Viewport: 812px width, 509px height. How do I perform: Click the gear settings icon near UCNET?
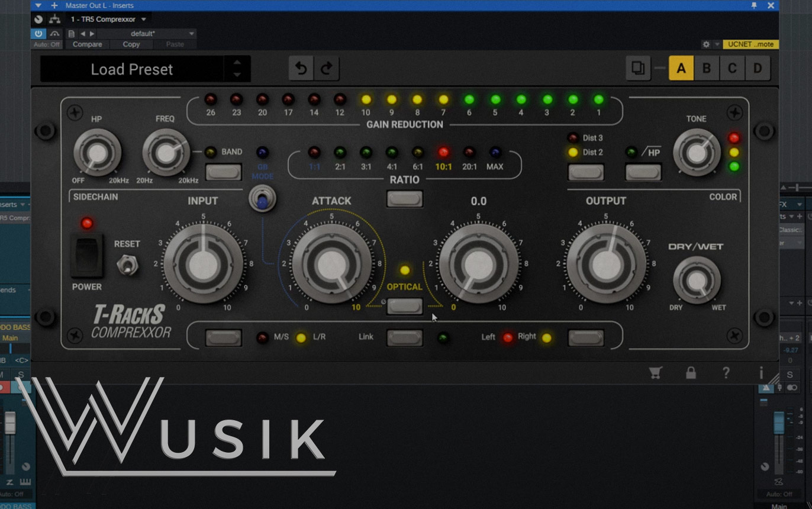pos(705,44)
